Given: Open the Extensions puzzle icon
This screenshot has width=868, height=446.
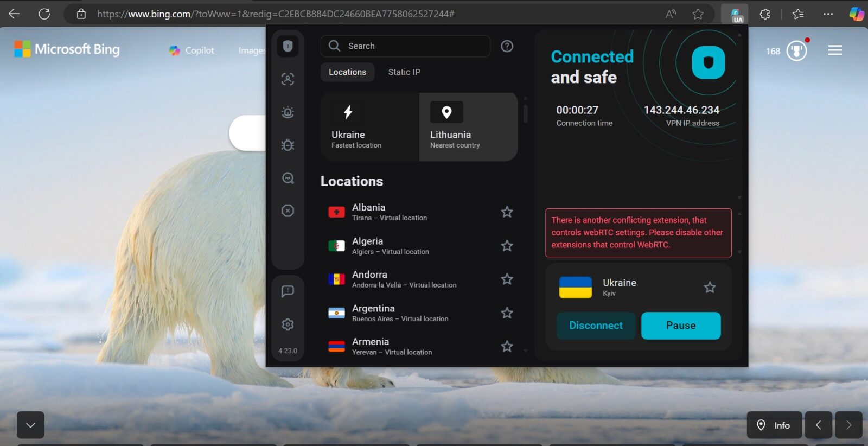Looking at the screenshot, I should click(765, 14).
